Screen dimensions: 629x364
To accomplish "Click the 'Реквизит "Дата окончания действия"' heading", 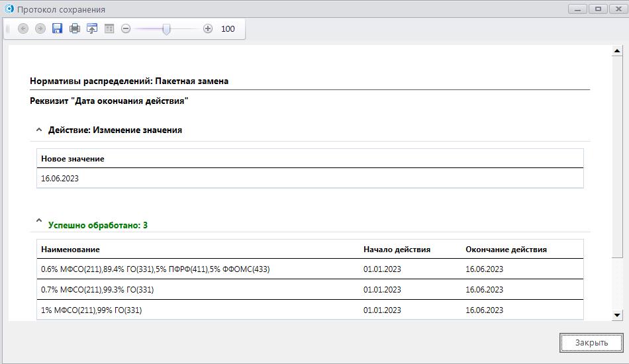I will [x=109, y=101].
